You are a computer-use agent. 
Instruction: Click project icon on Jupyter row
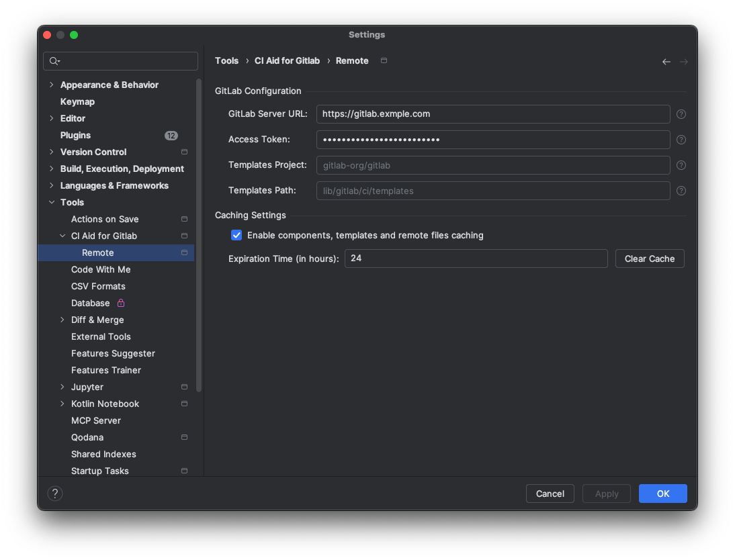[x=184, y=387]
